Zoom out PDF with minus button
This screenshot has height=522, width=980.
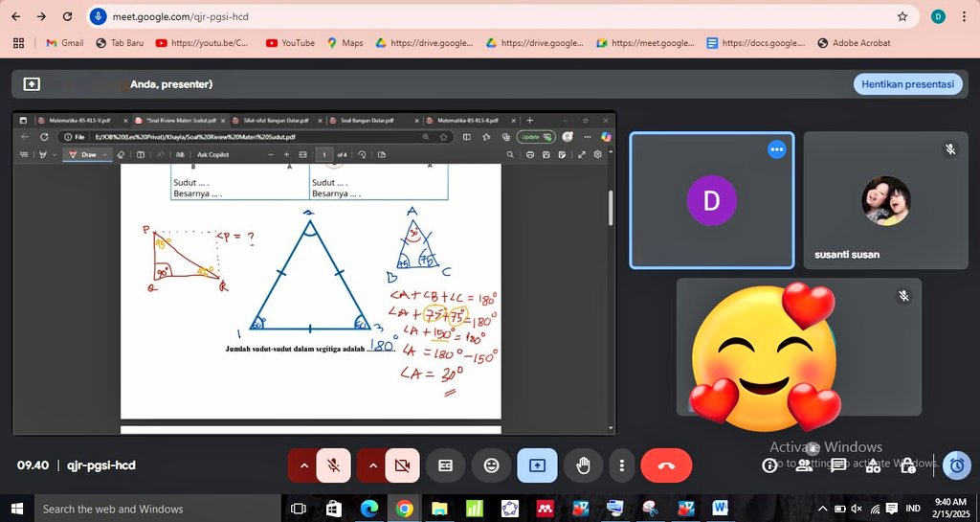(271, 154)
